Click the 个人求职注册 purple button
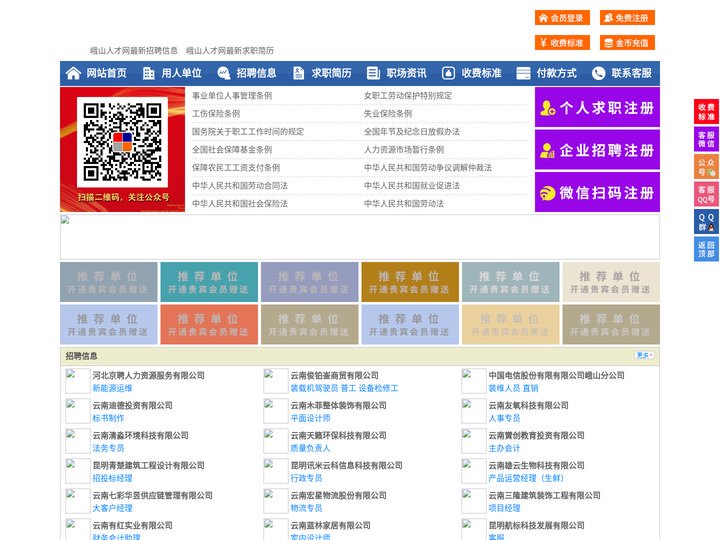 click(597, 107)
